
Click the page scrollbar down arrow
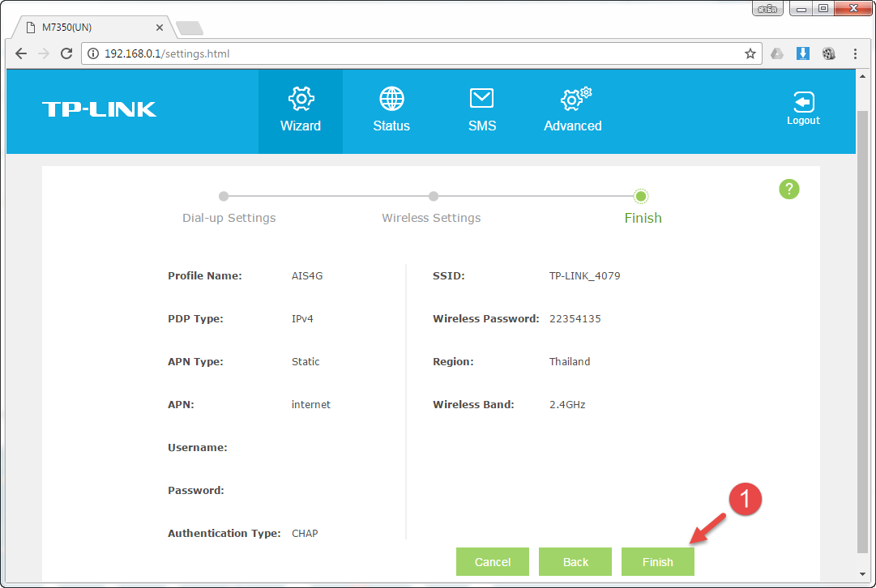point(862,574)
